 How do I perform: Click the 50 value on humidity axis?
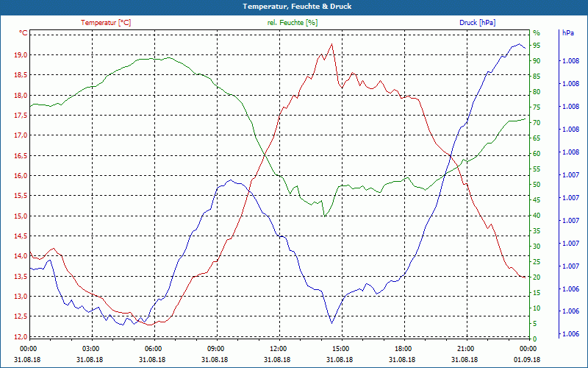tap(537, 185)
